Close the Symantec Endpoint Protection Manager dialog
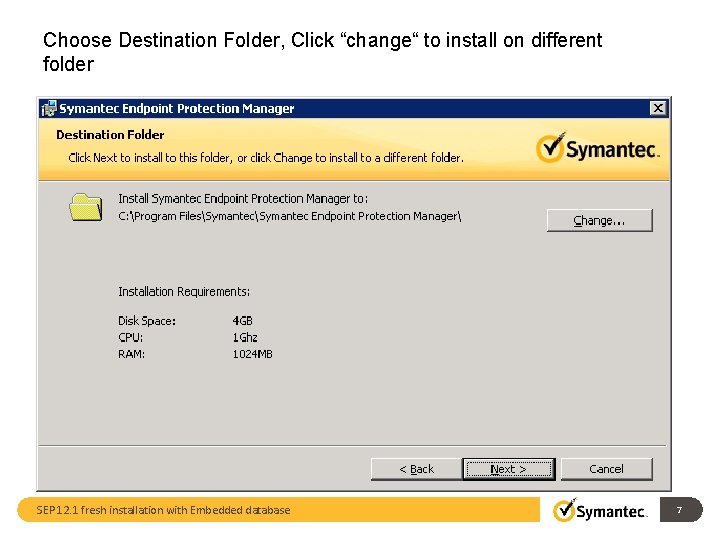 (658, 108)
